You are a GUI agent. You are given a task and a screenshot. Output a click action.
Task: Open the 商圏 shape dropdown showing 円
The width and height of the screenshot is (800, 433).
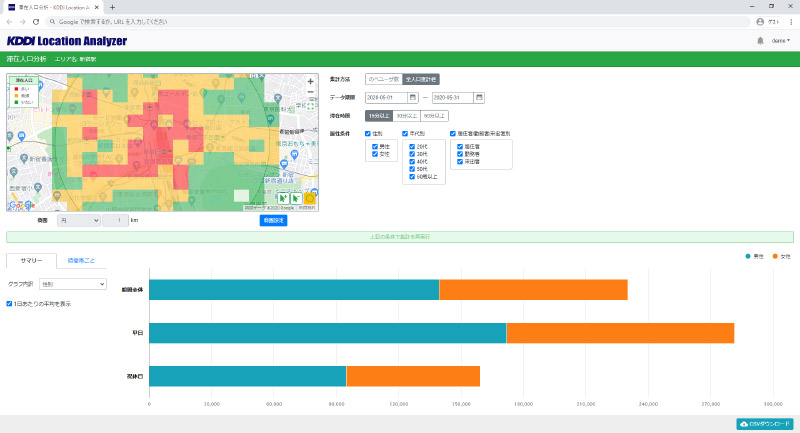(79, 220)
